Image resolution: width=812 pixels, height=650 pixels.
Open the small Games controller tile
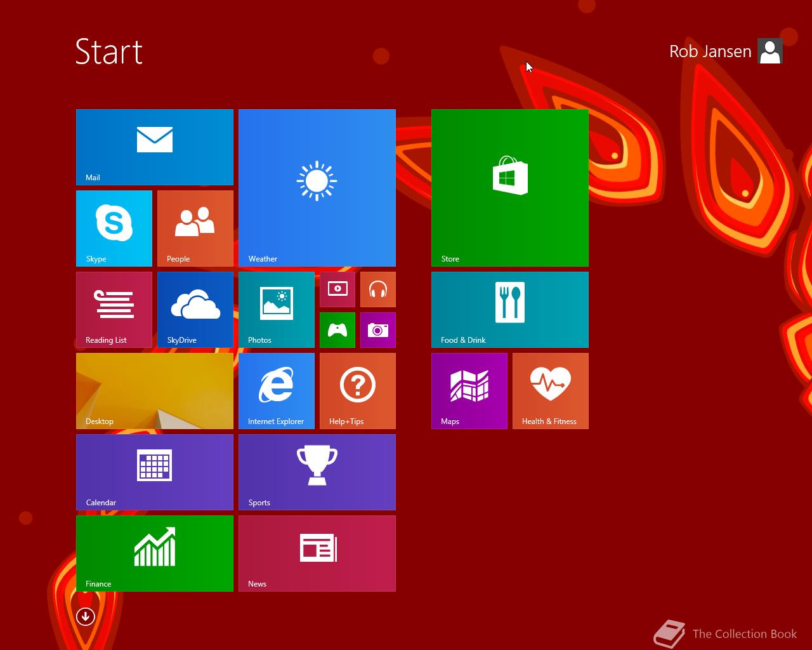pos(337,330)
